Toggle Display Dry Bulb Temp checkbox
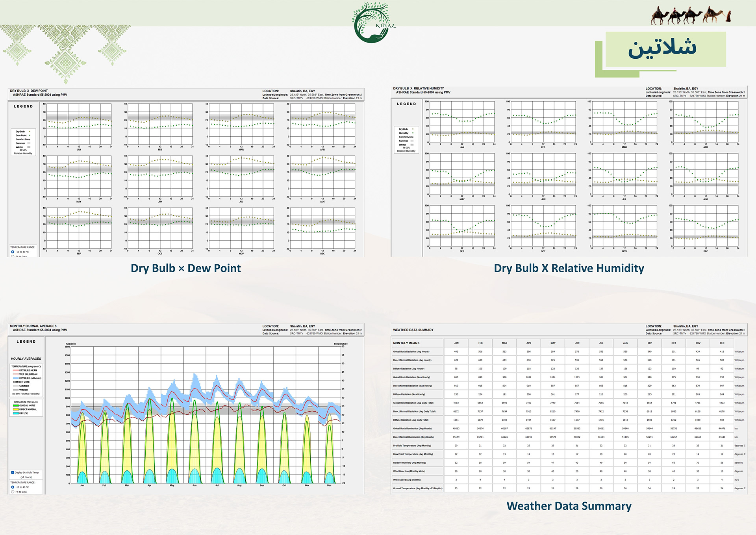 coord(13,472)
